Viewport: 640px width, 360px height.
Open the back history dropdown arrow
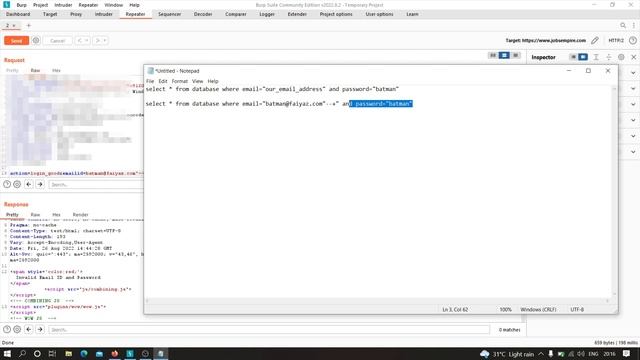pyautogui.click(x=87, y=40)
